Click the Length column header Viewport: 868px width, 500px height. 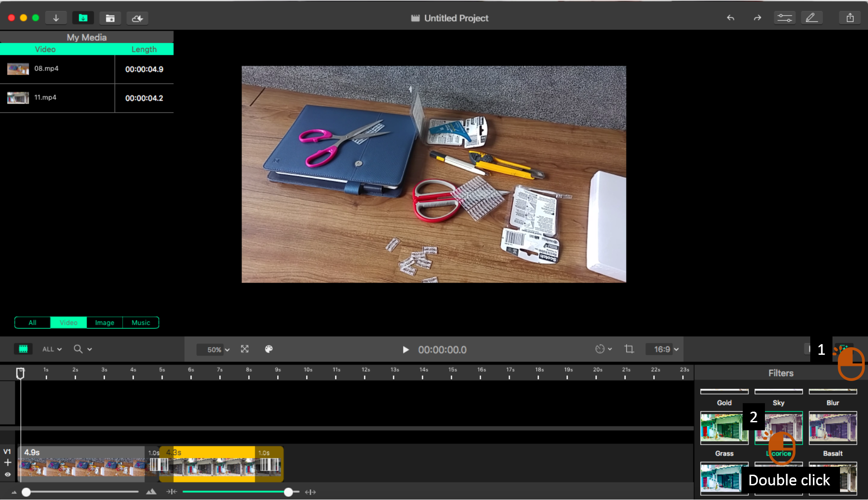(144, 49)
